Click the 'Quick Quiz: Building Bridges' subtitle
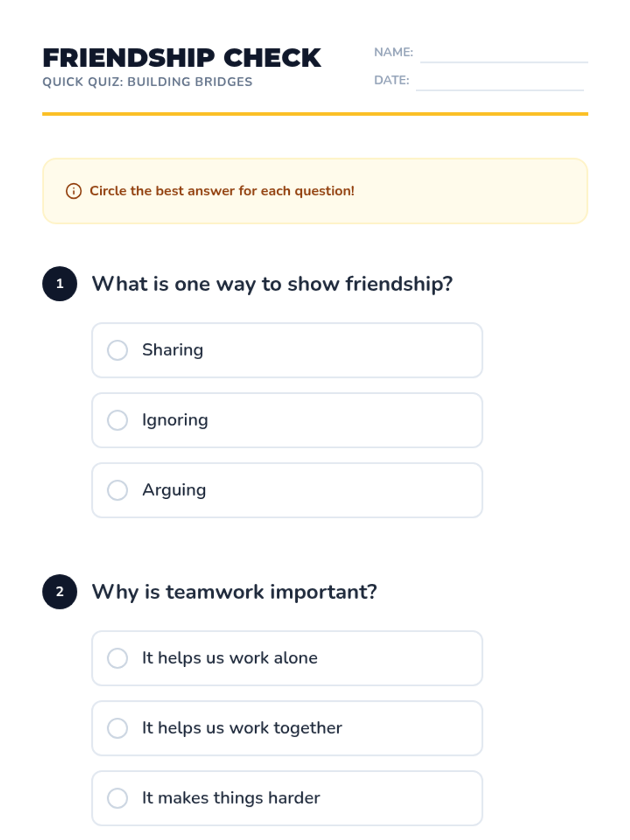 pos(148,82)
